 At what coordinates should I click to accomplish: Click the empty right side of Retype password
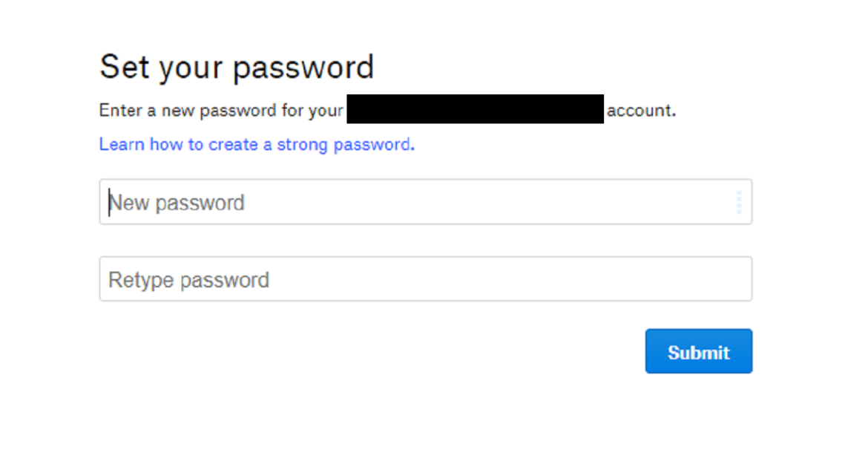[x=631, y=279]
